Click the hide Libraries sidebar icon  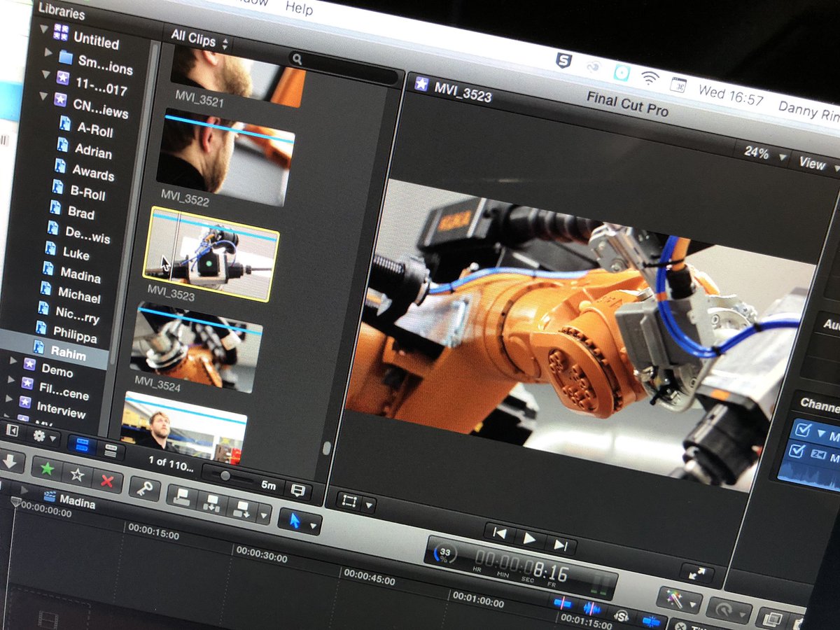11,429
